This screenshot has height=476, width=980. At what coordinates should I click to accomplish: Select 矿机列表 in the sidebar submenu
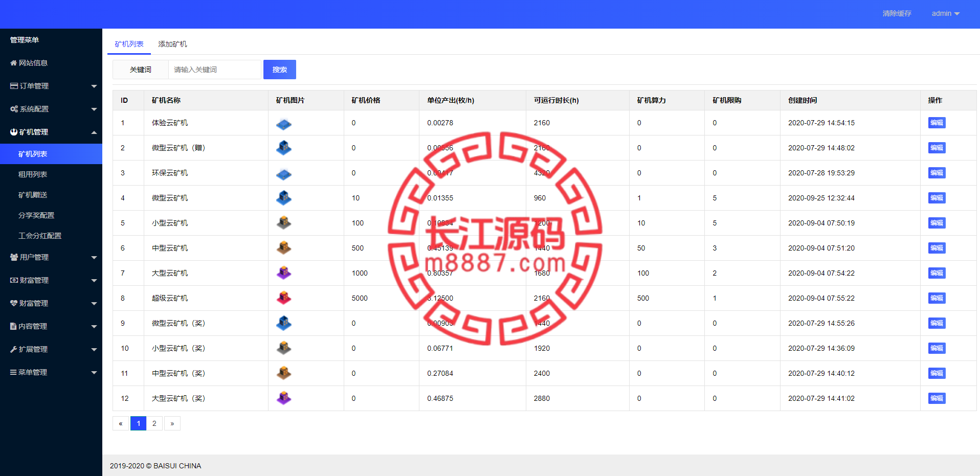click(51, 154)
